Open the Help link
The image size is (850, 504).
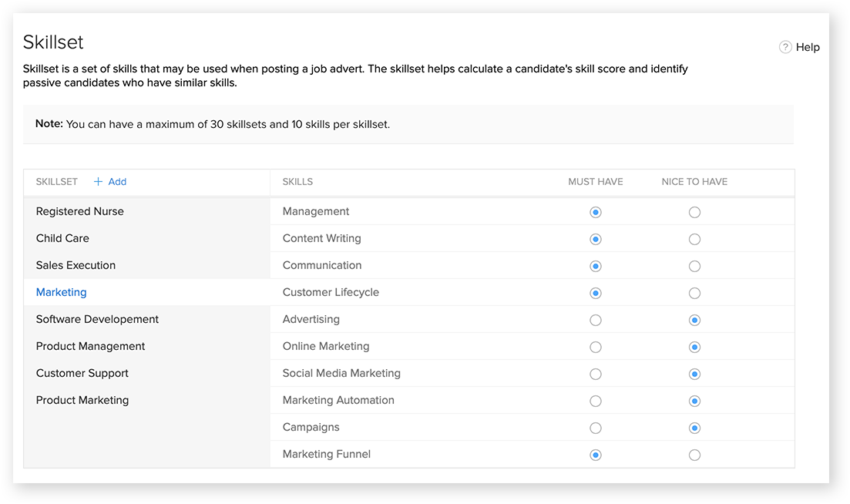(808, 47)
